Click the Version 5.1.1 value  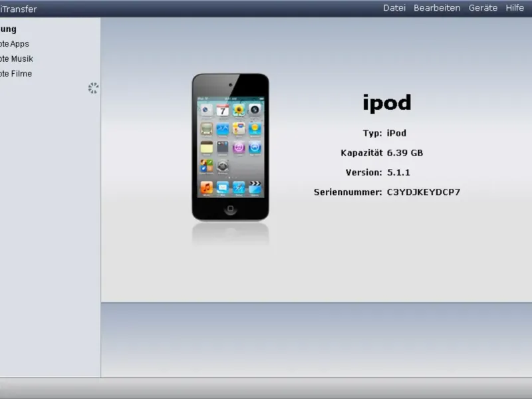pyautogui.click(x=398, y=173)
